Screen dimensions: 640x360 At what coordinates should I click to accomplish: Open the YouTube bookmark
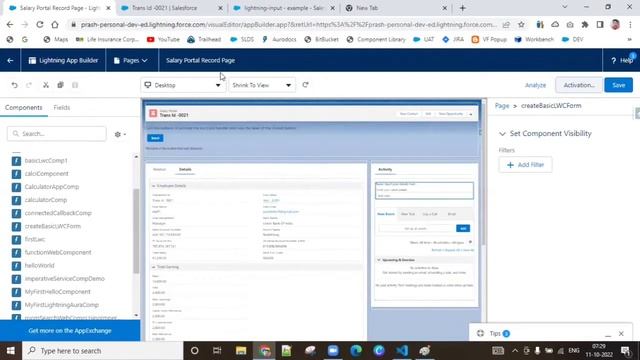(163, 39)
